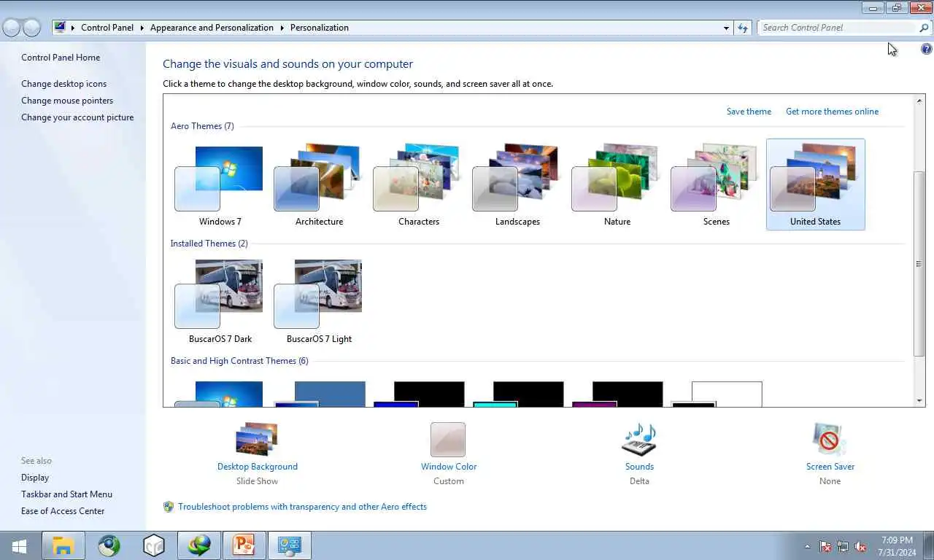The width and height of the screenshot is (934, 560).
Task: Go to Control Panel Home
Action: [61, 58]
